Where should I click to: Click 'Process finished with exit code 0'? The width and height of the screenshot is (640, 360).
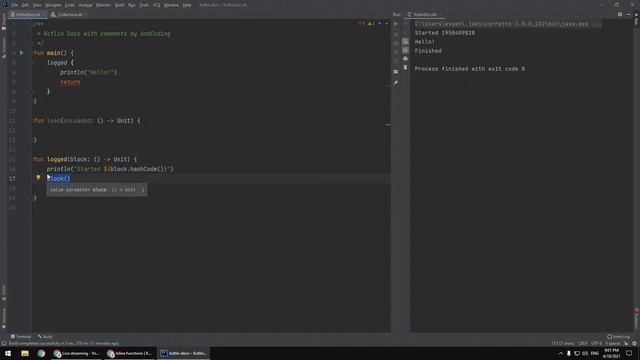click(x=470, y=69)
